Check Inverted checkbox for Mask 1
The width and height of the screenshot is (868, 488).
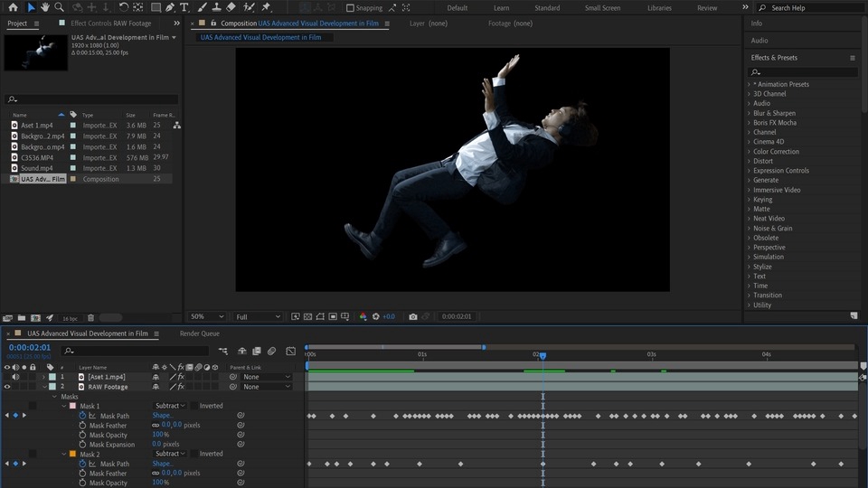pos(193,406)
